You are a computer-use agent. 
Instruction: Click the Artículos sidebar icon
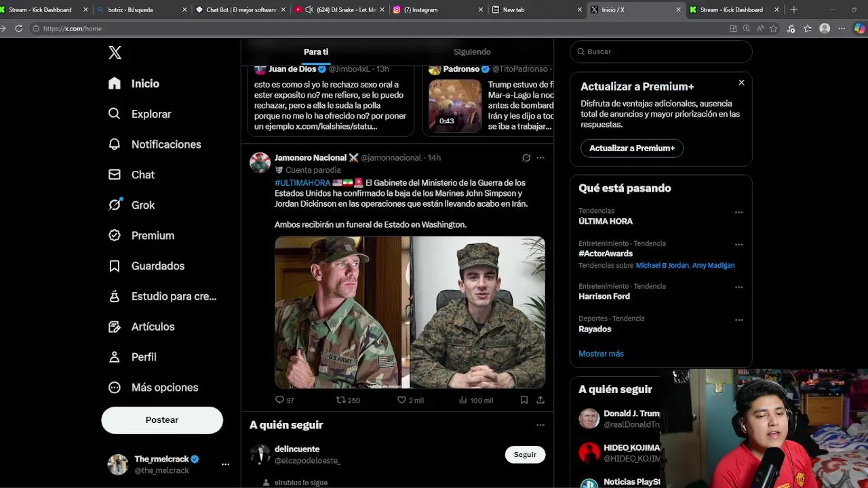tap(115, 327)
